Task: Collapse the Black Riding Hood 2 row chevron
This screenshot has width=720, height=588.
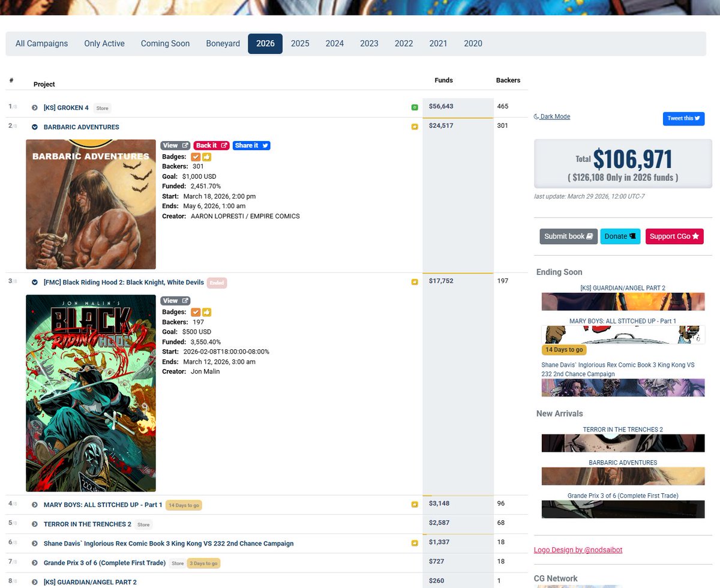Action: tap(35, 283)
